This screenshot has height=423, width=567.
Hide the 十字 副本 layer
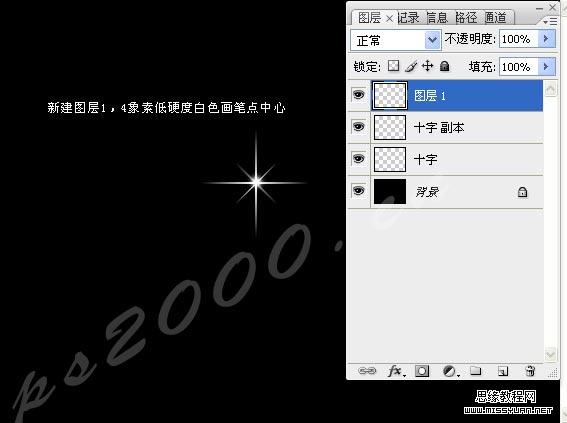click(x=358, y=127)
